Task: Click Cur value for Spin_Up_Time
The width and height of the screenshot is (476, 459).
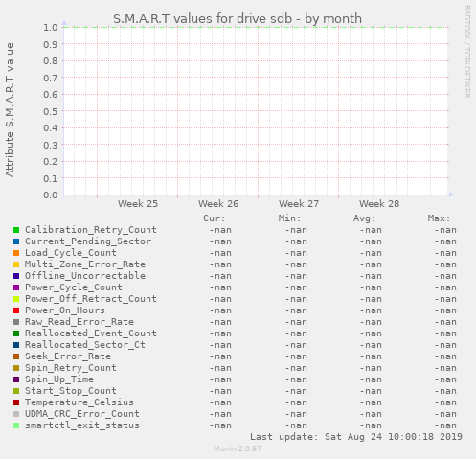Action: pyautogui.click(x=220, y=379)
